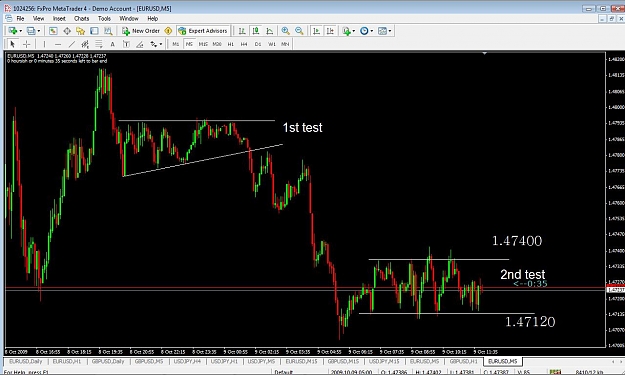Viewport: 625px width, 375px height.
Task: Expand the New Chart dropdown arrow
Action: pyautogui.click(x=20, y=31)
